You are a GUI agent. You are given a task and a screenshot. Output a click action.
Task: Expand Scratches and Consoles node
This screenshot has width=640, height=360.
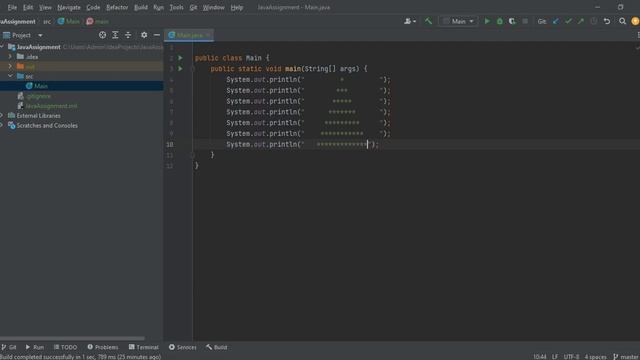point(2,125)
